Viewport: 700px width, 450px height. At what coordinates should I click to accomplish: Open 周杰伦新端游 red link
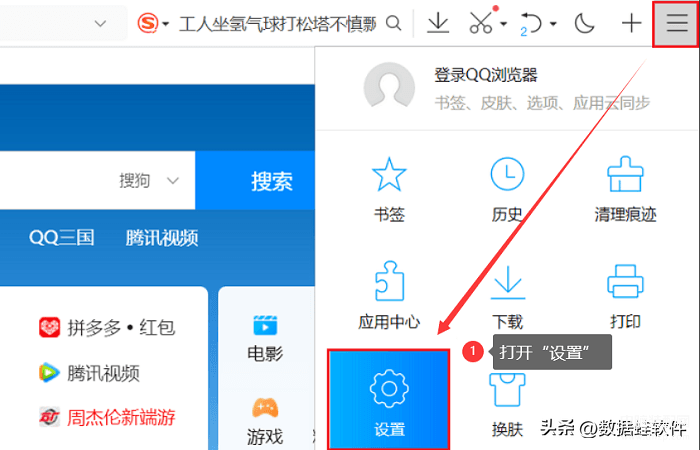pos(121,417)
